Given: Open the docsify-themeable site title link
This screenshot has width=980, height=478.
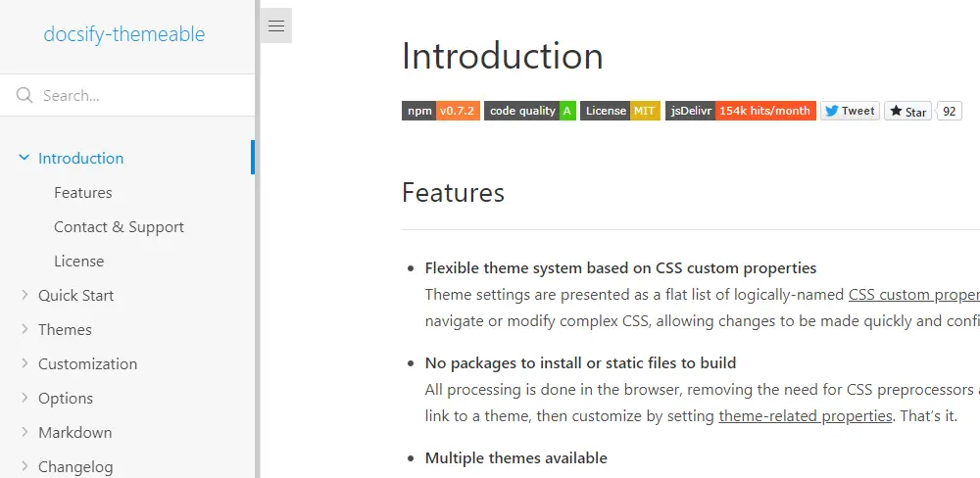Looking at the screenshot, I should pos(124,33).
